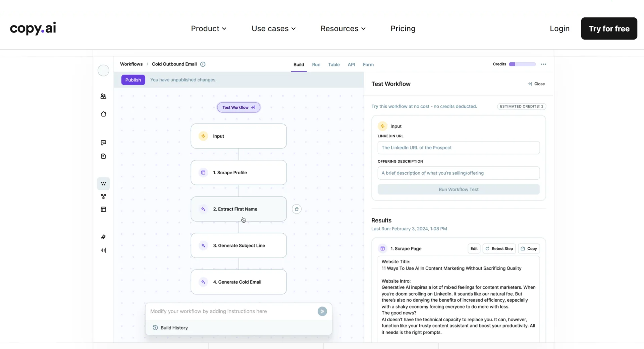This screenshot has width=644, height=349.
Task: Open the integrations nodes sidebar icon
Action: [x=103, y=196]
